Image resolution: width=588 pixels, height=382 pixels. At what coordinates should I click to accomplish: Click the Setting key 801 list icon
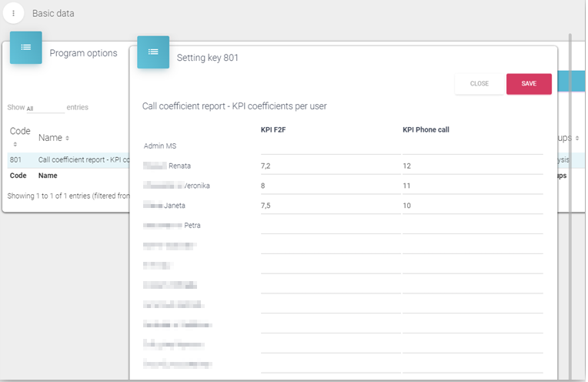(x=153, y=52)
